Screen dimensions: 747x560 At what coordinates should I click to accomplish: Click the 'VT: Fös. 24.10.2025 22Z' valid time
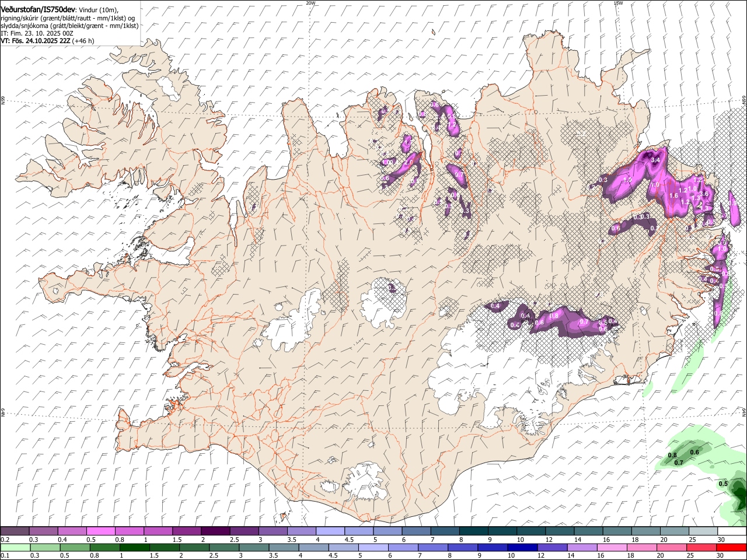36,41
